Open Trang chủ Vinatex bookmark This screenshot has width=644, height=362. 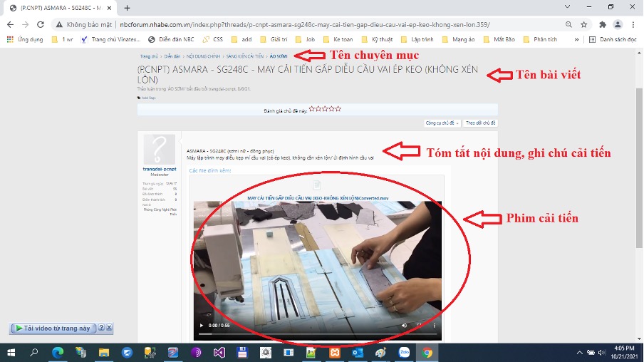(111, 39)
